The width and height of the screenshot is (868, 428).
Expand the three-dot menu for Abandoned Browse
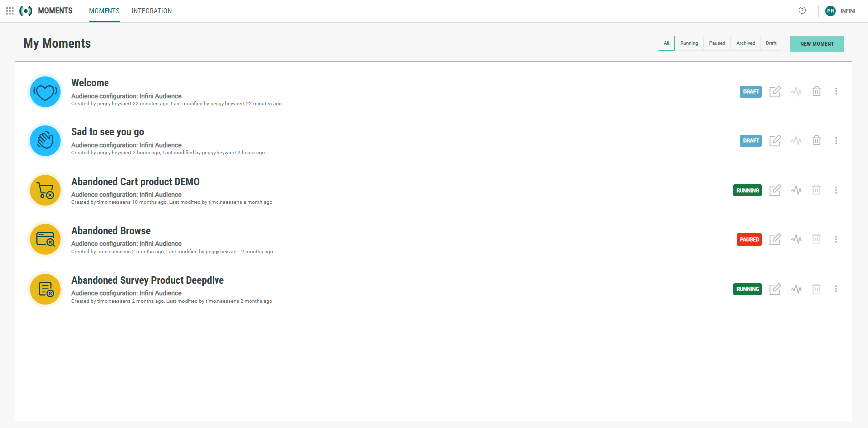(836, 239)
